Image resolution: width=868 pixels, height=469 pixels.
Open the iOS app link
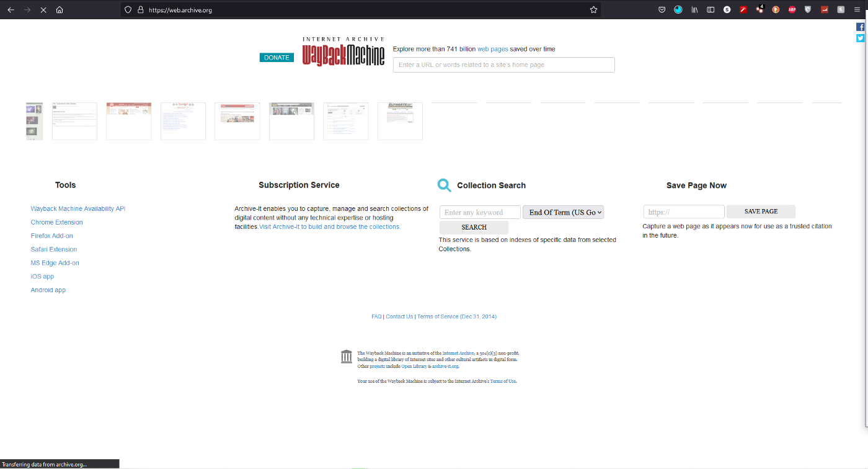point(42,277)
